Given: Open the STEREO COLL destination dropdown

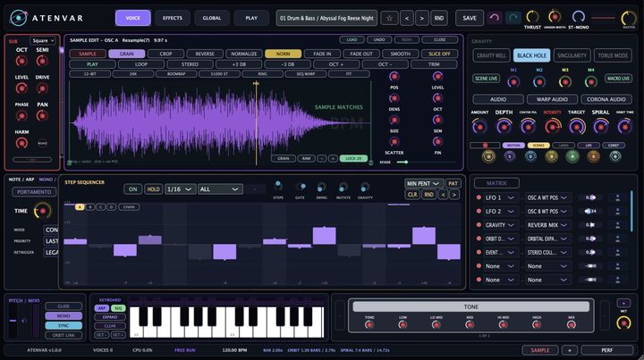Looking at the screenshot, I should click(x=547, y=253).
